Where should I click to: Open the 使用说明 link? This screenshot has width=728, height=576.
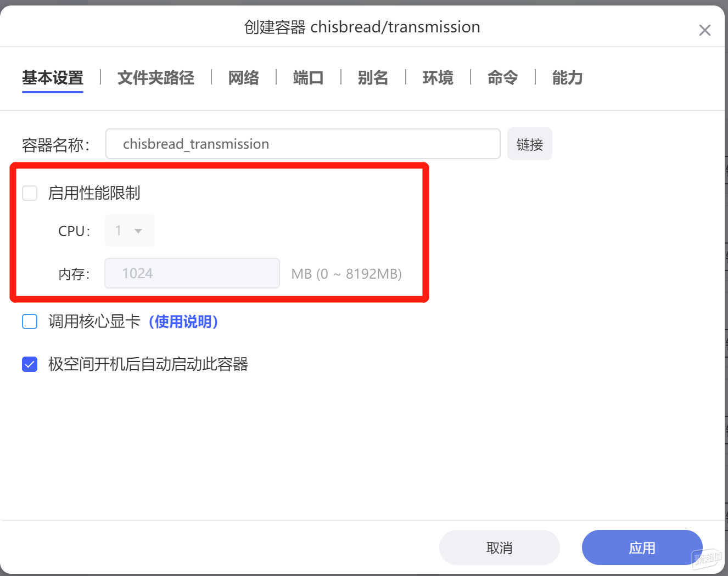[x=183, y=321]
